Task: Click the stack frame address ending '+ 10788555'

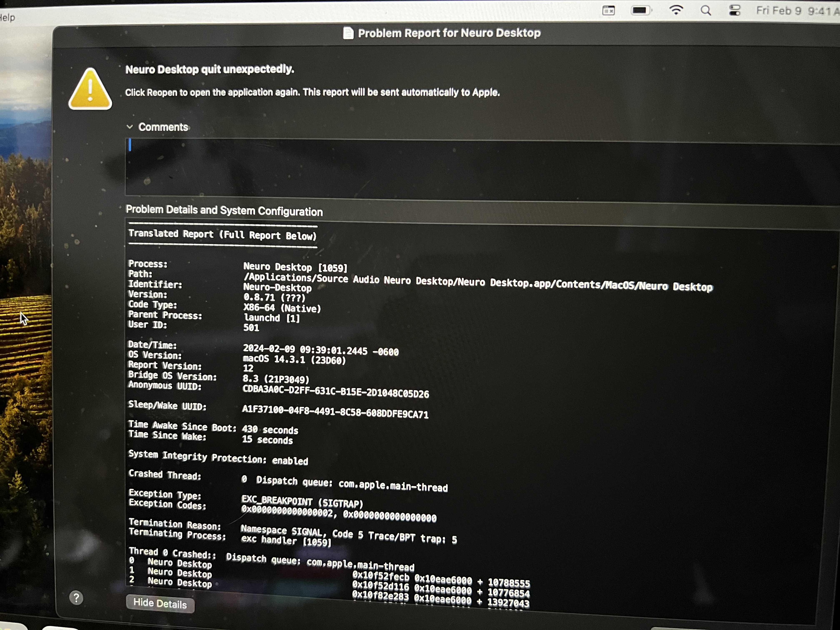Action: click(x=441, y=580)
